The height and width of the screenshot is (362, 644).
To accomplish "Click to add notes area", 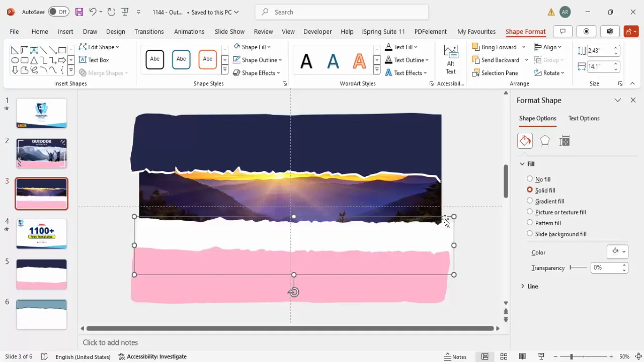I will (x=110, y=342).
